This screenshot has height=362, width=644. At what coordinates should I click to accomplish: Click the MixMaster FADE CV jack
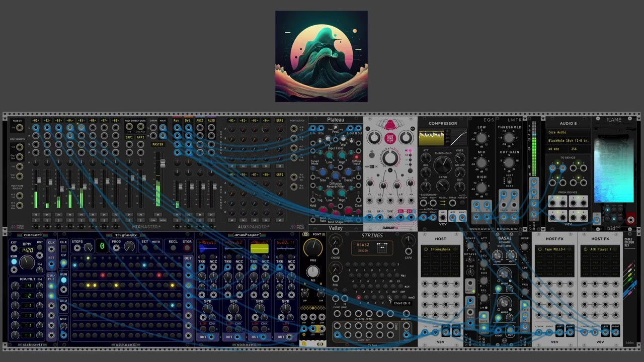[20, 127]
